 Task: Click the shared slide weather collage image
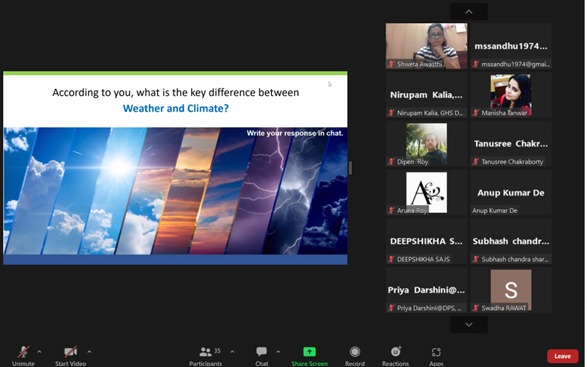pyautogui.click(x=175, y=191)
